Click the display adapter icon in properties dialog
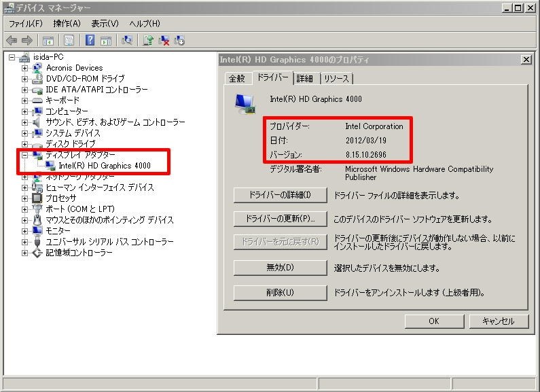The image size is (540, 392). [245, 104]
